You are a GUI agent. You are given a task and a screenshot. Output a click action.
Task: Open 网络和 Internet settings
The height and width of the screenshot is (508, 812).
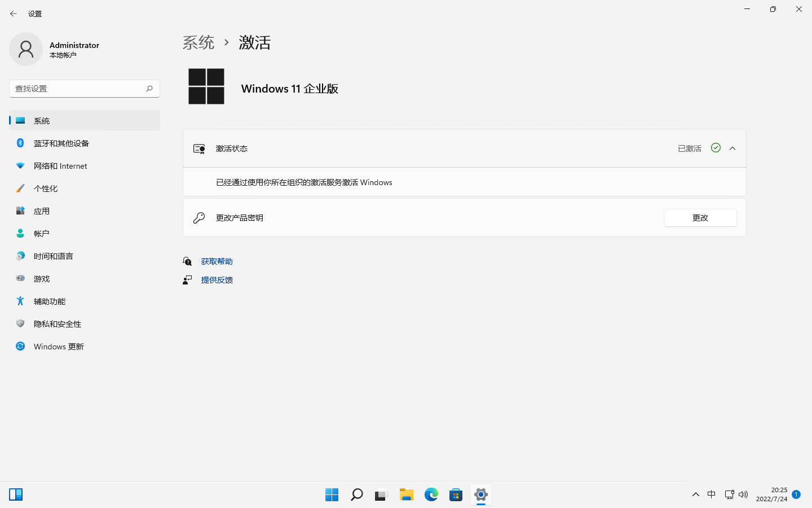(x=85, y=166)
